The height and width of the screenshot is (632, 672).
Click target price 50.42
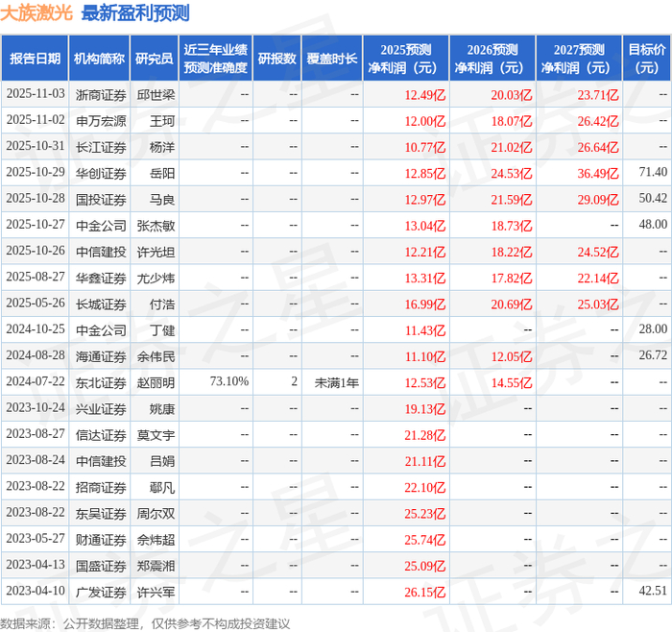point(653,199)
